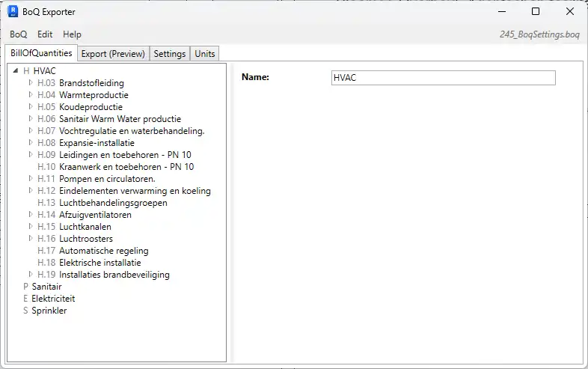Switch to the Export (Preview) tab
Image resolution: width=588 pixels, height=369 pixels.
[113, 54]
